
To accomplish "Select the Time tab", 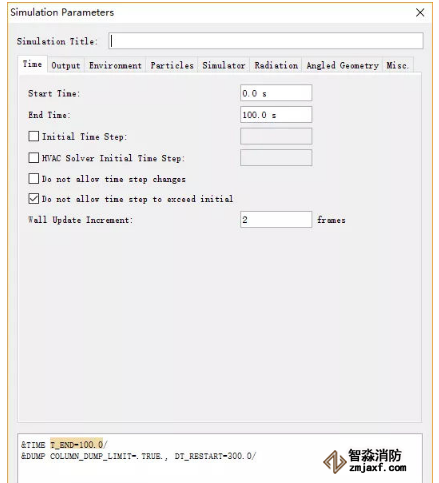I will tap(32, 64).
